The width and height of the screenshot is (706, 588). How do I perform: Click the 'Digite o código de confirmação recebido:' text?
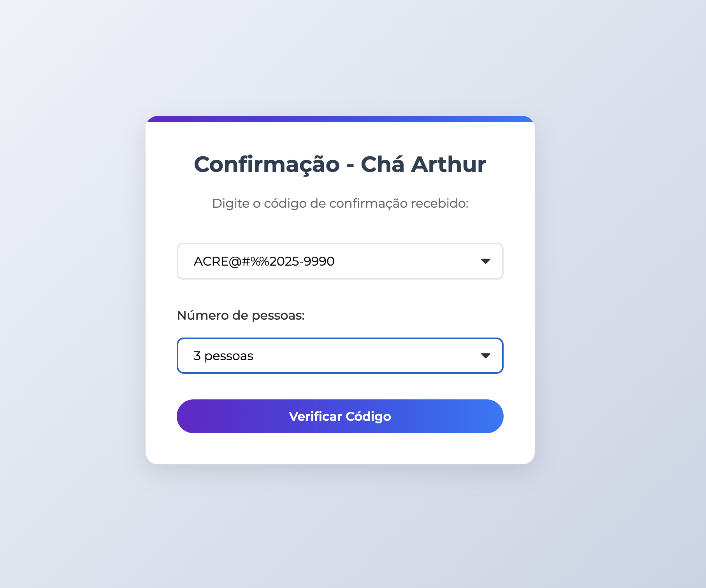point(340,203)
